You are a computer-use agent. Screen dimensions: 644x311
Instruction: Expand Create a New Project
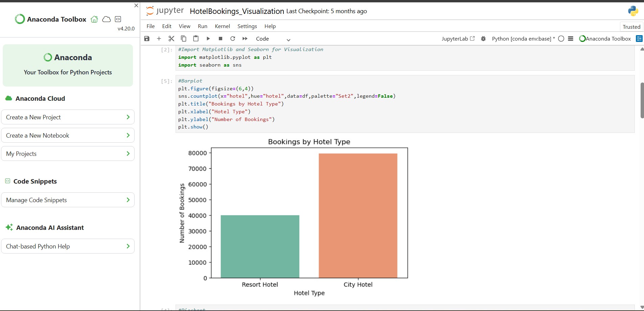(68, 117)
